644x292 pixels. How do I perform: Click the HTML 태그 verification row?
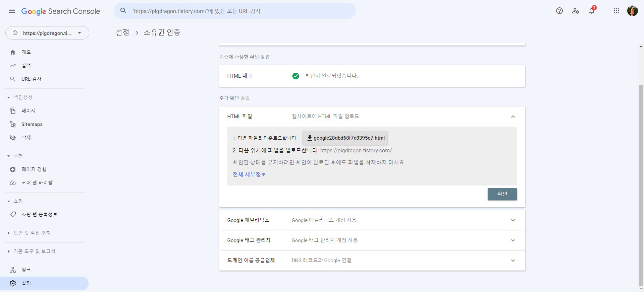[x=372, y=76]
